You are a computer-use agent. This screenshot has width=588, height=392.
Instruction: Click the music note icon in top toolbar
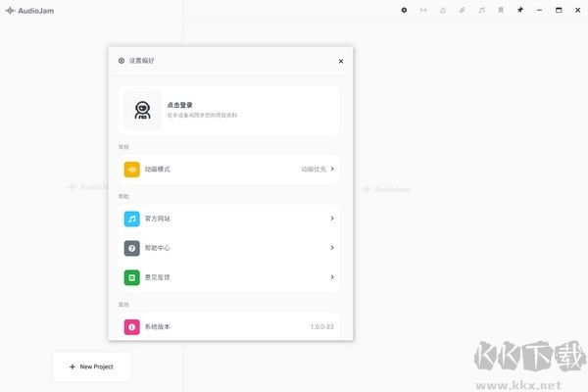tap(481, 10)
